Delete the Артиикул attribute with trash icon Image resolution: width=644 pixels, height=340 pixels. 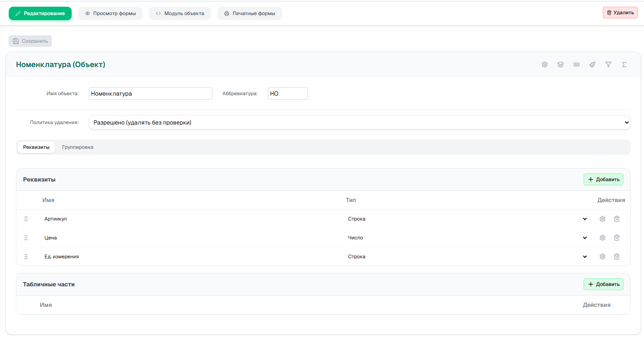coord(617,219)
